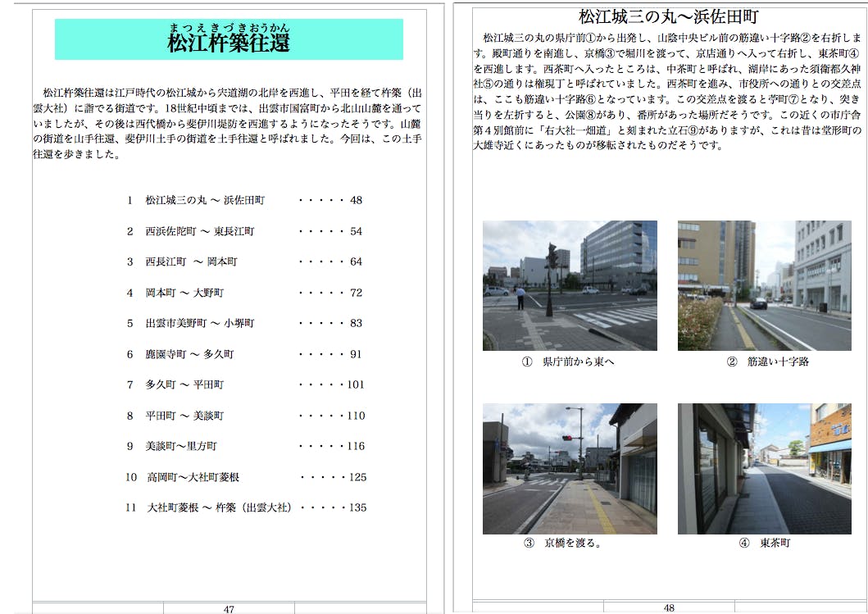Click photo ③ showing the Kyobashi bridge crossing

(570, 468)
